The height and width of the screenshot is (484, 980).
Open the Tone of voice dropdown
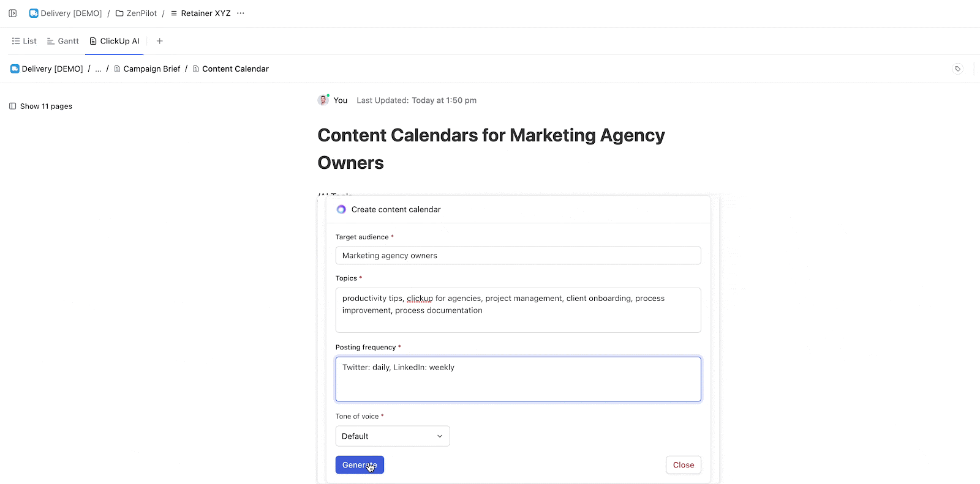click(392, 436)
